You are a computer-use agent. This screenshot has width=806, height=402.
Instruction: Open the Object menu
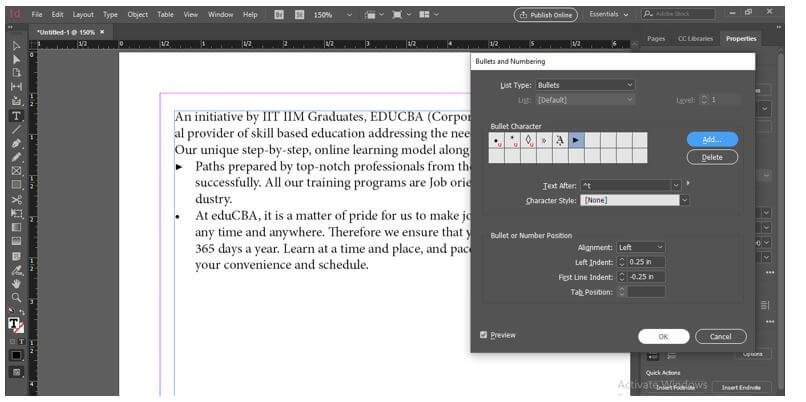pos(137,15)
